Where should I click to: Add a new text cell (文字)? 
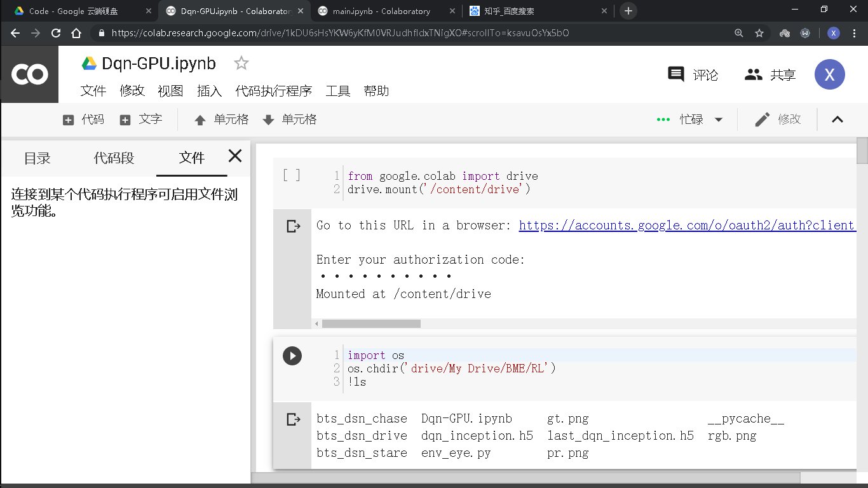click(x=141, y=119)
